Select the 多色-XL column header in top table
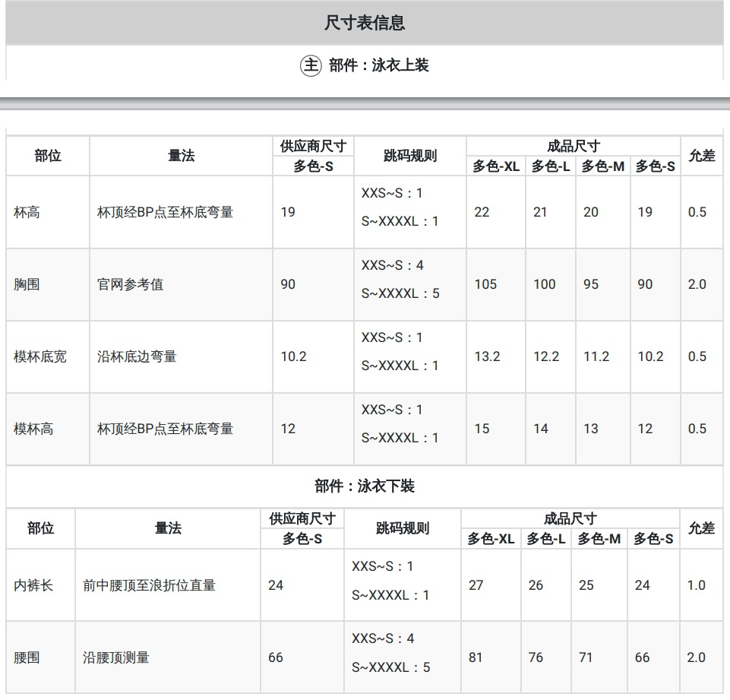Screen dimensions: 730x700 pyautogui.click(x=496, y=166)
